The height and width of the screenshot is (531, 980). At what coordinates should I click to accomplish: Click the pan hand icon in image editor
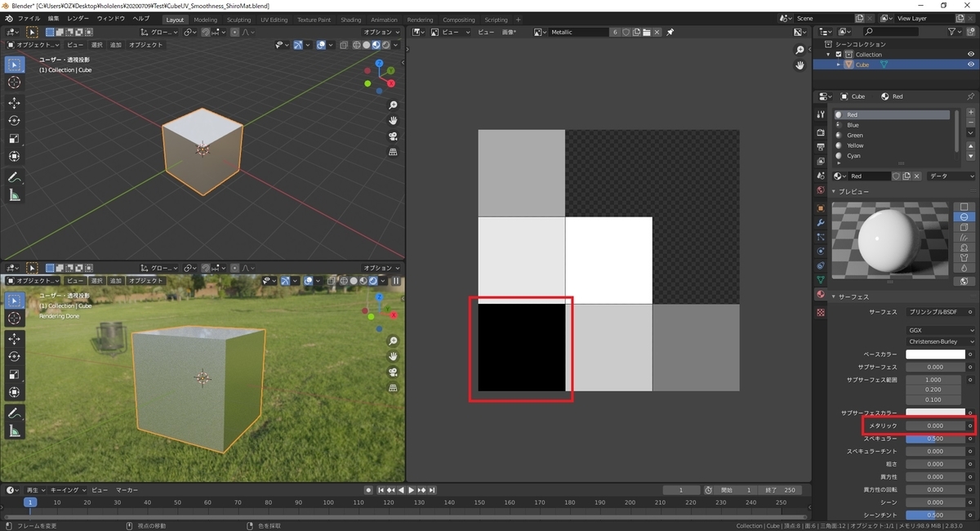tap(800, 65)
